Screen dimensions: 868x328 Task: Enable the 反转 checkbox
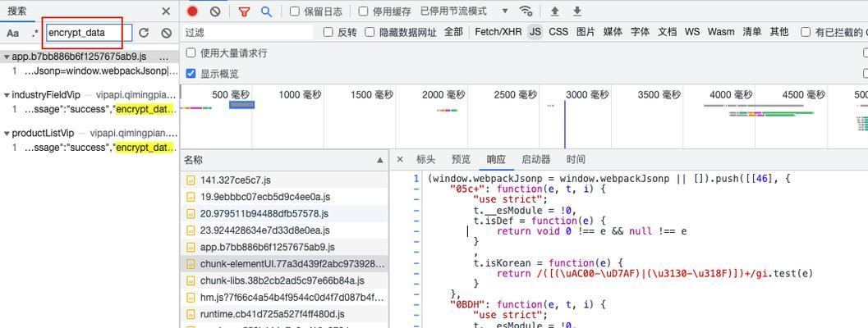328,32
